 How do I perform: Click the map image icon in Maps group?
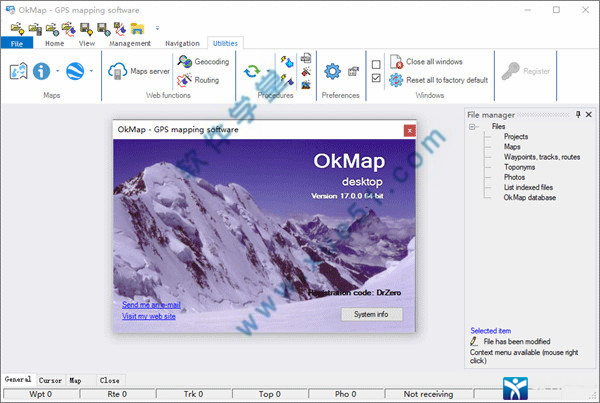click(19, 71)
